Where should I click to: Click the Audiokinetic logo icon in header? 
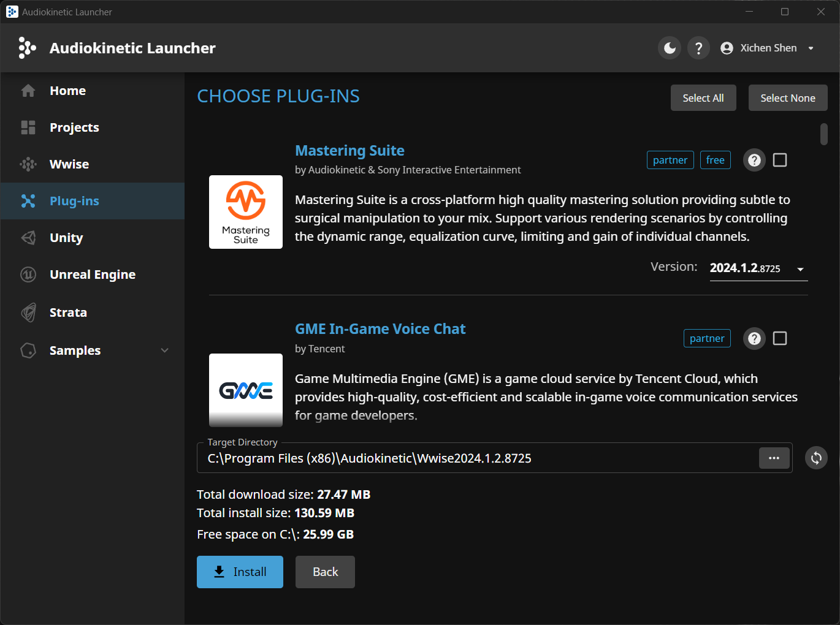tap(27, 48)
